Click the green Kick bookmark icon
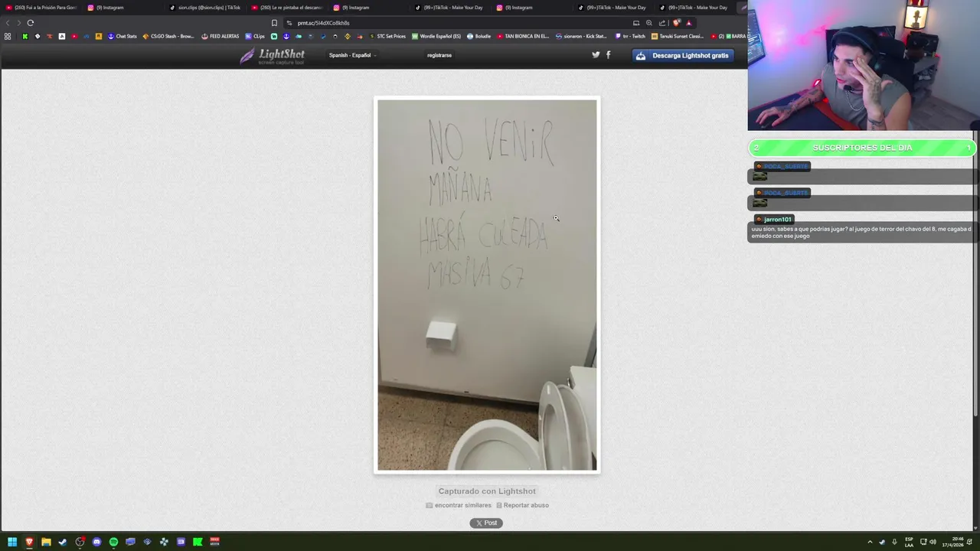 [x=24, y=36]
